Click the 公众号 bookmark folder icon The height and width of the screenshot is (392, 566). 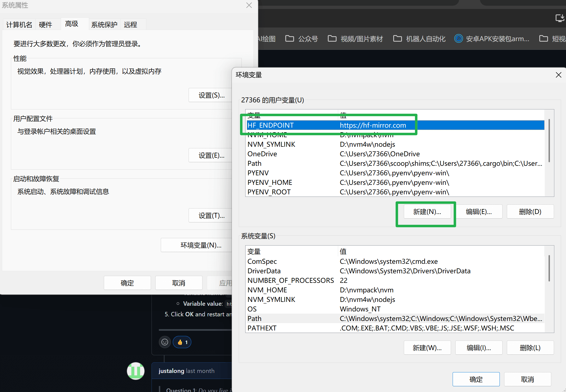point(289,39)
